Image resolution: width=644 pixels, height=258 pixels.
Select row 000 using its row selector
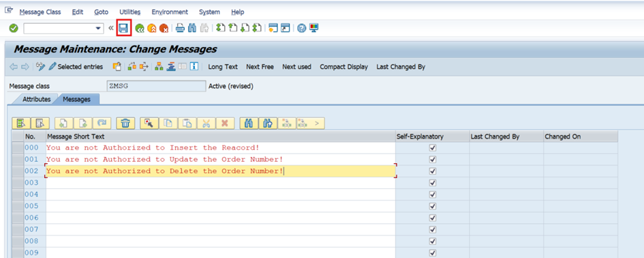click(x=18, y=147)
